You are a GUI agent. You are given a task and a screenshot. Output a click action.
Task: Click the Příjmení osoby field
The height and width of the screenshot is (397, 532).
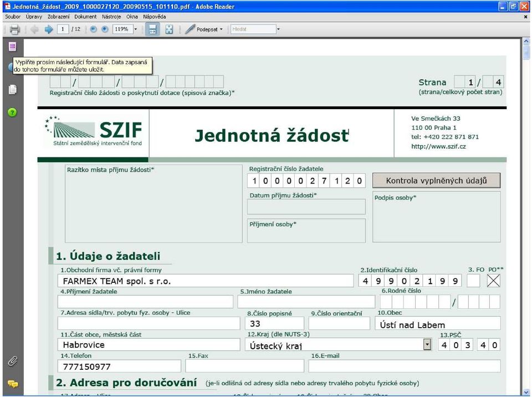pos(306,231)
